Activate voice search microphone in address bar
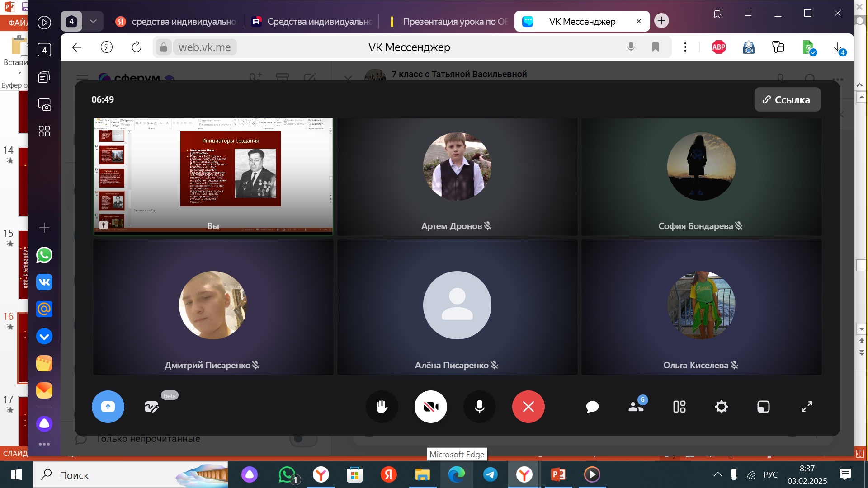 [x=631, y=47]
